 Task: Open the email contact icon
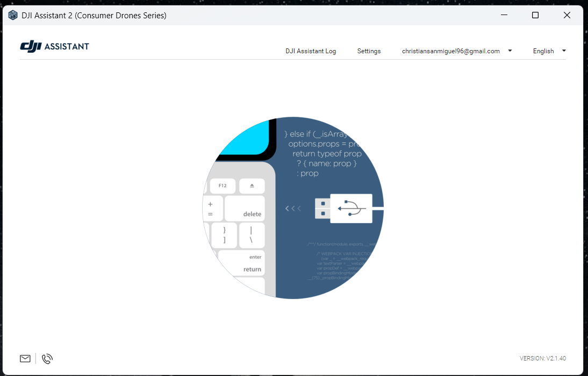(x=25, y=359)
